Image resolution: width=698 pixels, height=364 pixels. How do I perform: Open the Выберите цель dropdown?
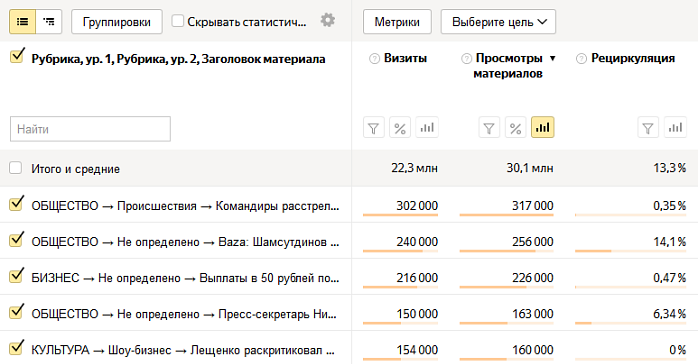click(498, 22)
